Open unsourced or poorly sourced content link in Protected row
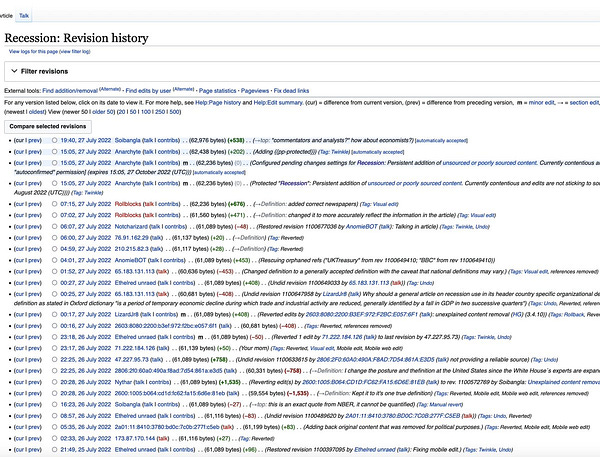The width and height of the screenshot is (600, 457). pos(415,183)
